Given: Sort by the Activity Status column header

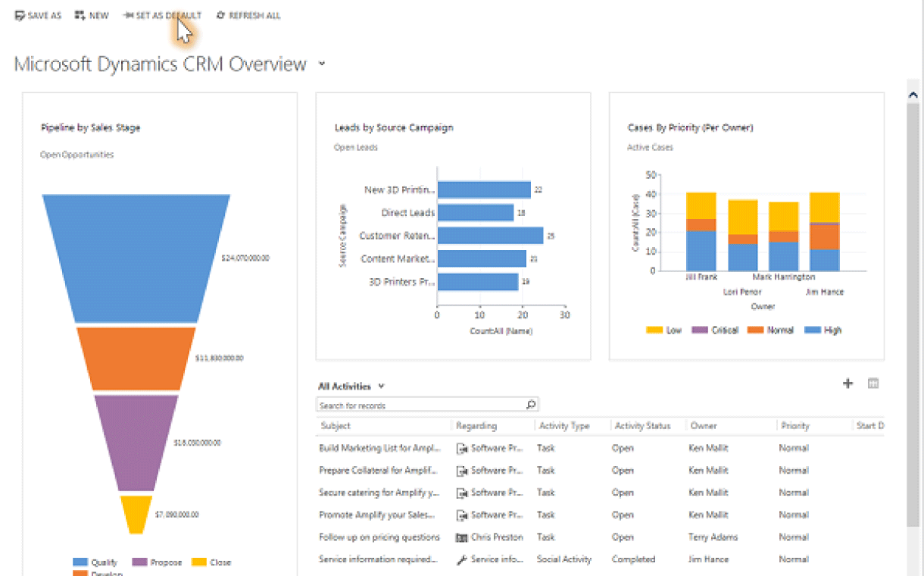Looking at the screenshot, I should pos(642,426).
